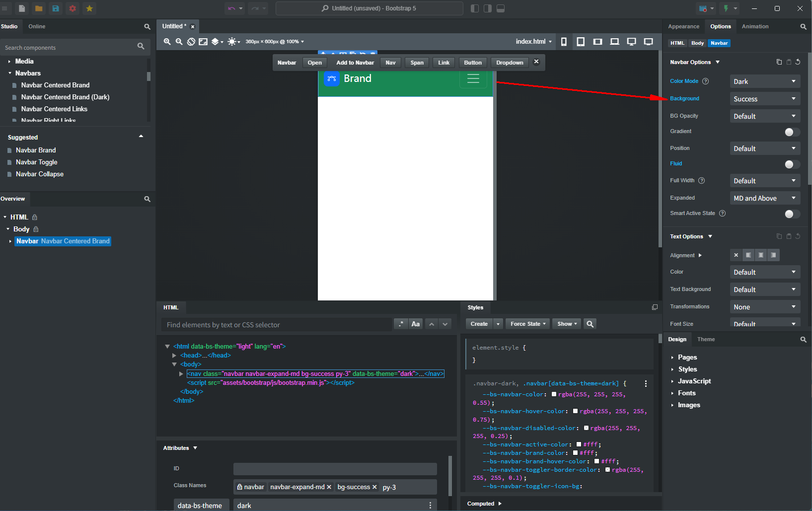Toggle case-sensitive Aa search option
The width and height of the screenshot is (812, 511).
[416, 324]
